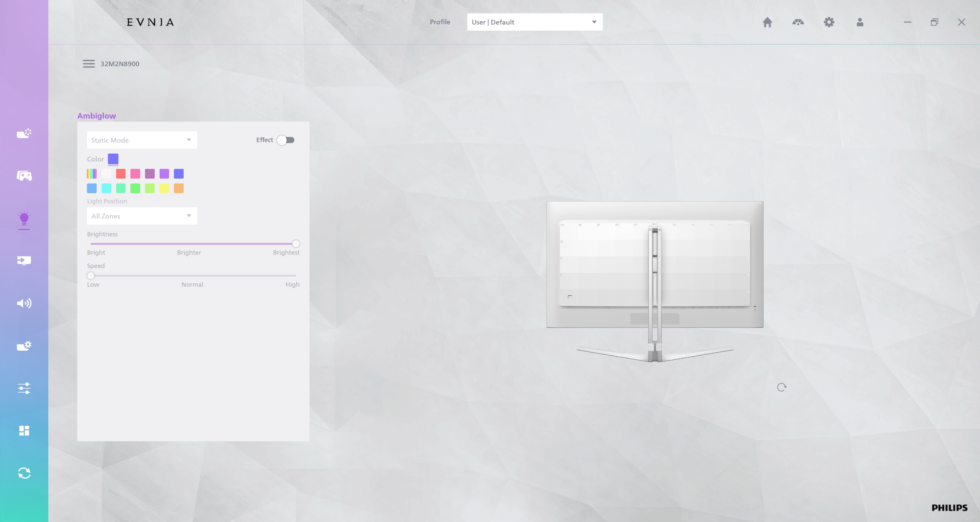The height and width of the screenshot is (522, 980).
Task: Select the yellow color swatch
Action: pos(164,188)
